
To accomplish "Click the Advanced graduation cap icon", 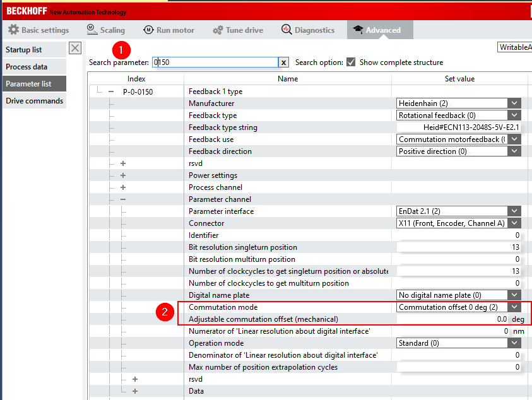I will pos(358,30).
